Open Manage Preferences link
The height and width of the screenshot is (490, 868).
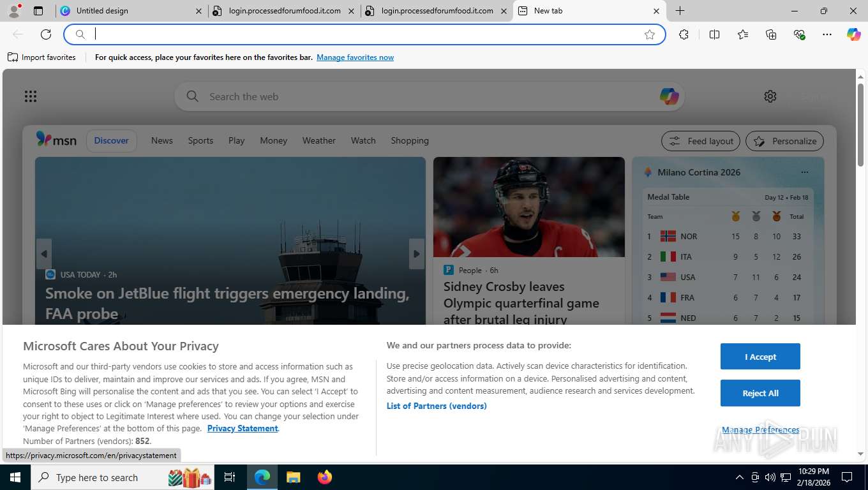click(760, 430)
